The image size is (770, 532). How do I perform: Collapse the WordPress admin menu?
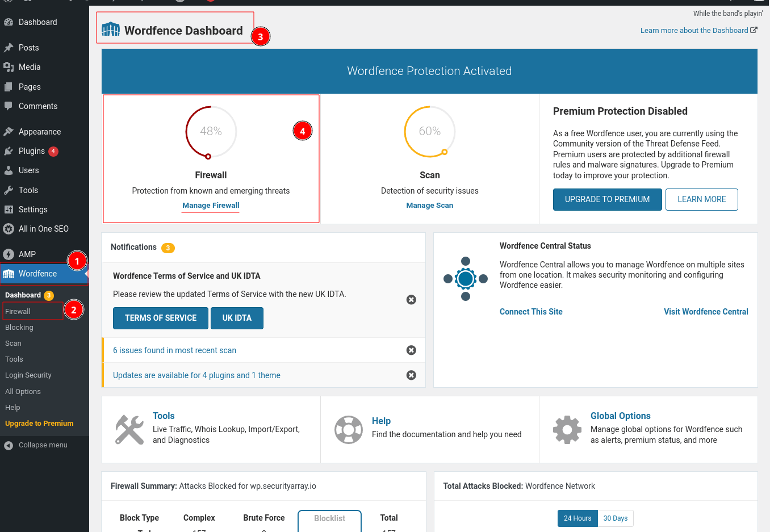tap(43, 445)
